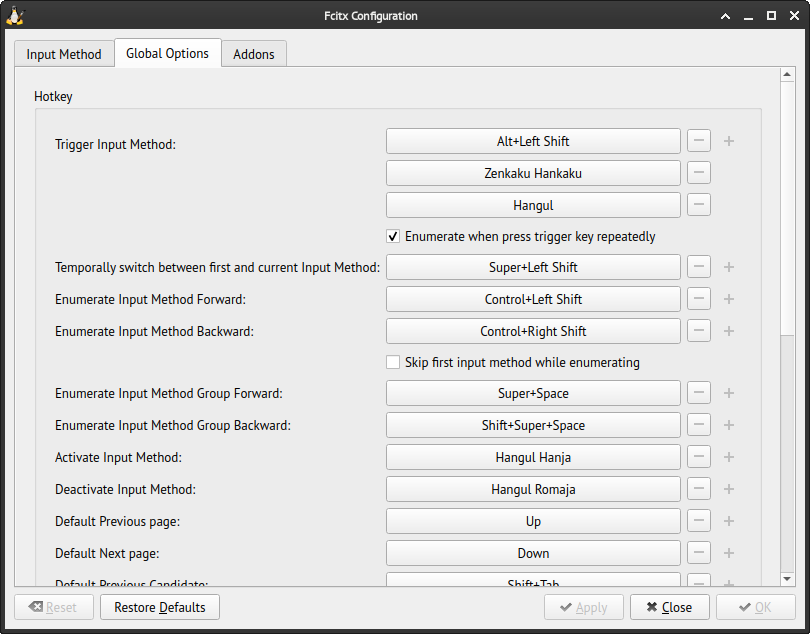
Task: Close the configuration dialog
Action: click(x=669, y=606)
